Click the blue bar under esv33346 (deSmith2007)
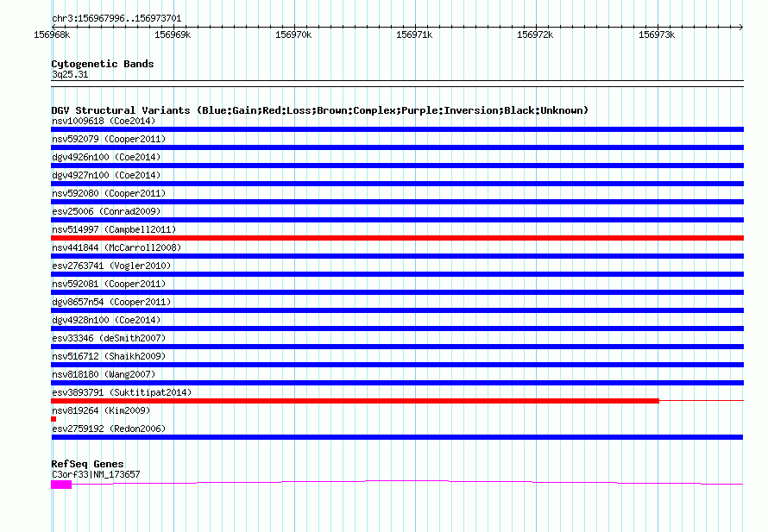The image size is (768, 532). tap(397, 347)
